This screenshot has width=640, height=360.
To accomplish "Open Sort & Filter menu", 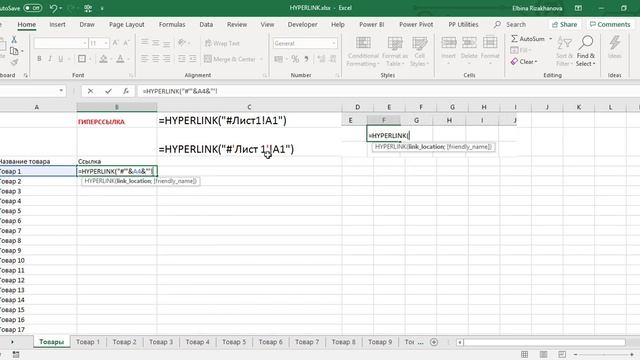I will point(564,51).
